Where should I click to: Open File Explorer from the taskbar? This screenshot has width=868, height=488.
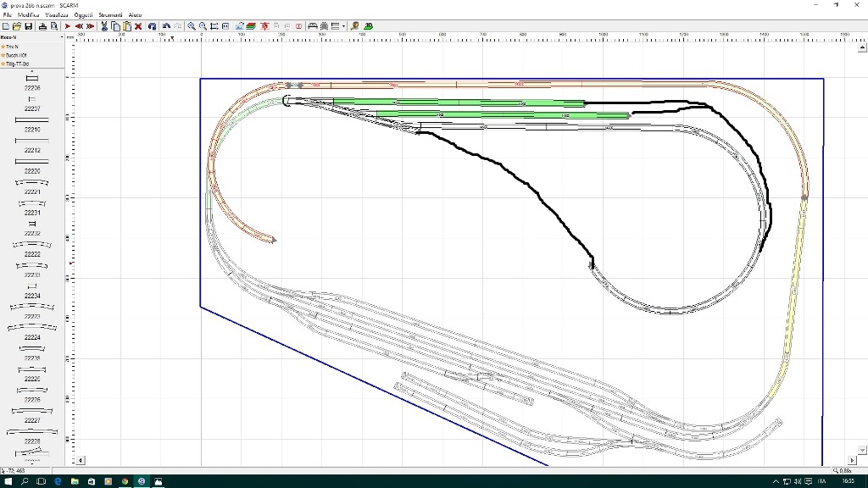tap(75, 481)
